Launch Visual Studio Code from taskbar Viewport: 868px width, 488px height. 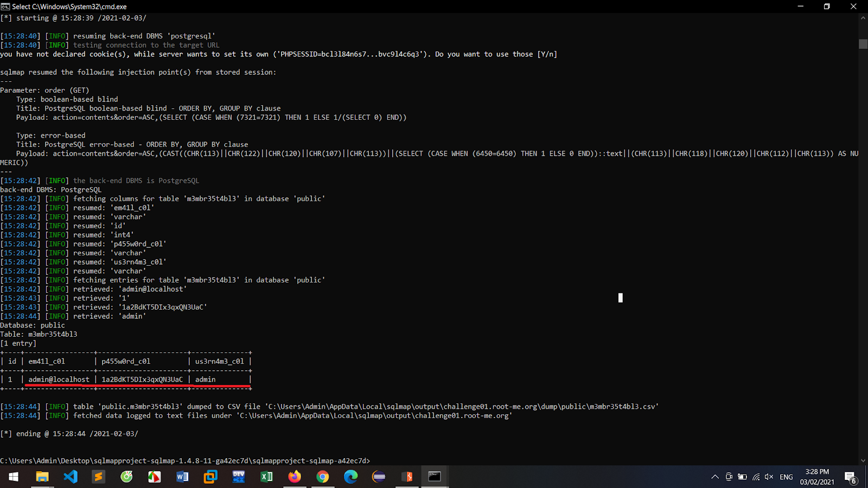(71, 477)
